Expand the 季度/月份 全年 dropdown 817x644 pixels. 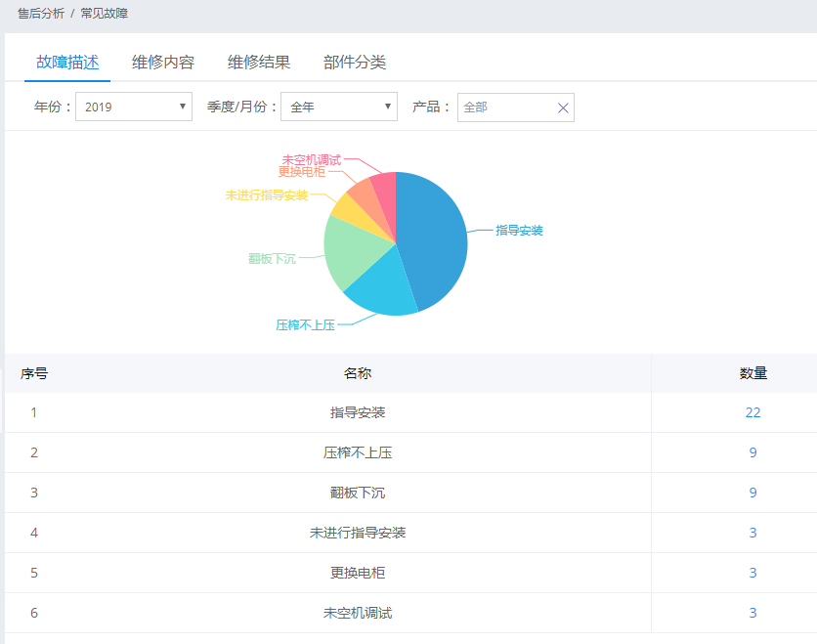click(x=338, y=107)
